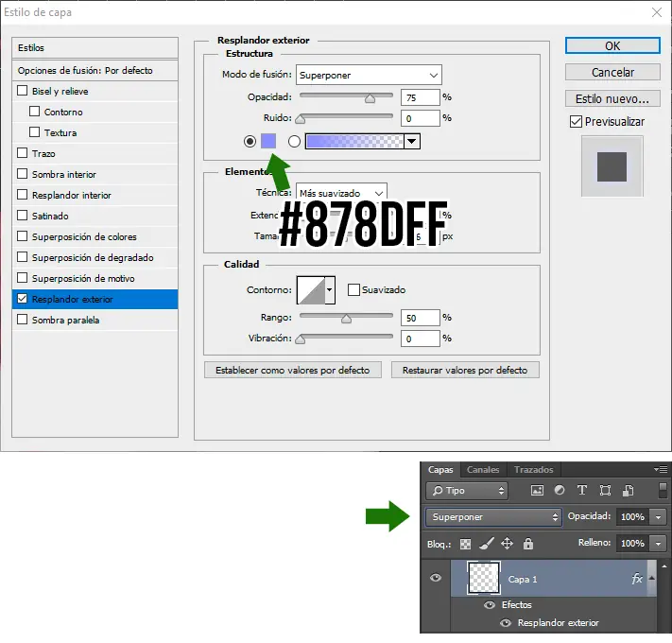Open the gradient picker arrow

point(412,141)
